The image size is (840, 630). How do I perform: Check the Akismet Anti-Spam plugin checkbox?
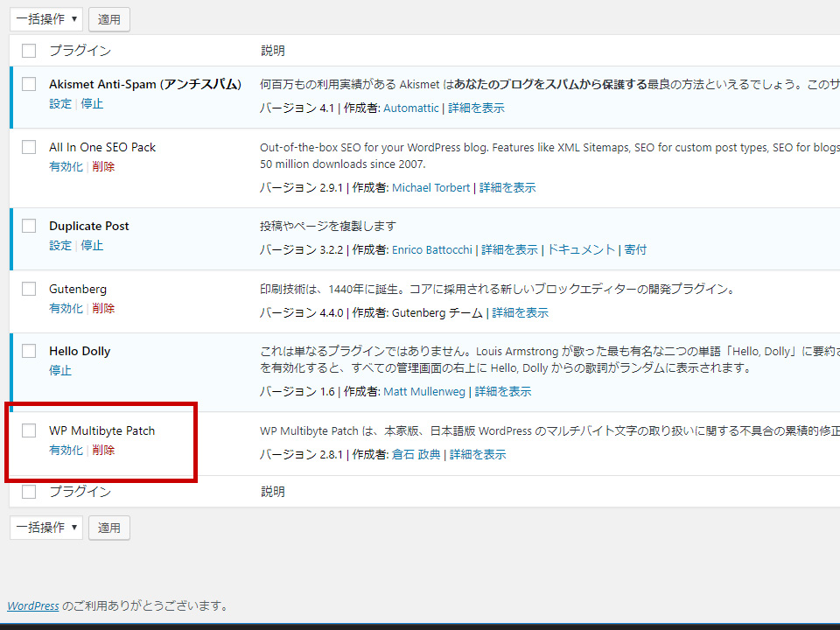28,84
